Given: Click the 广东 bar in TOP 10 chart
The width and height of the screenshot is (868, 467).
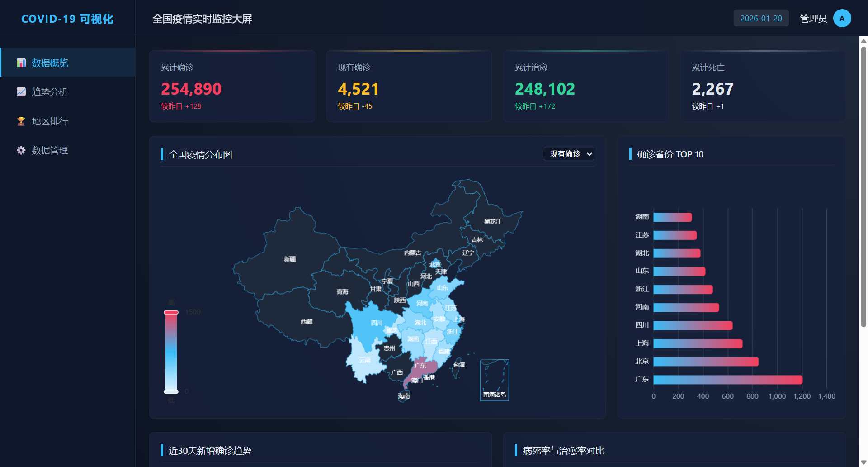Looking at the screenshot, I should click(x=727, y=380).
